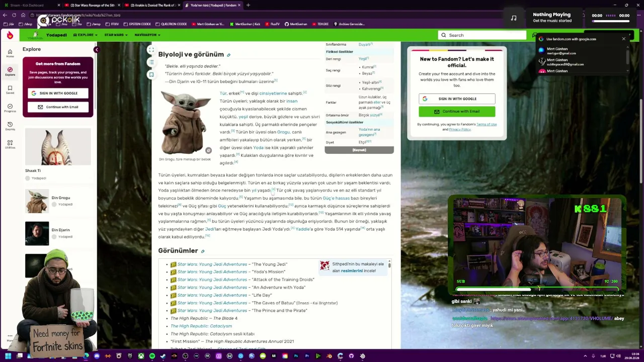Open the FFXIV bookmark
Screen dimensions: 644x362
(x=113, y=24)
